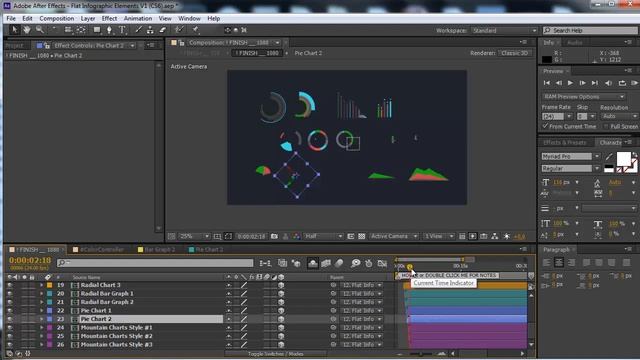Select the Rectangle shape tool

97,30
